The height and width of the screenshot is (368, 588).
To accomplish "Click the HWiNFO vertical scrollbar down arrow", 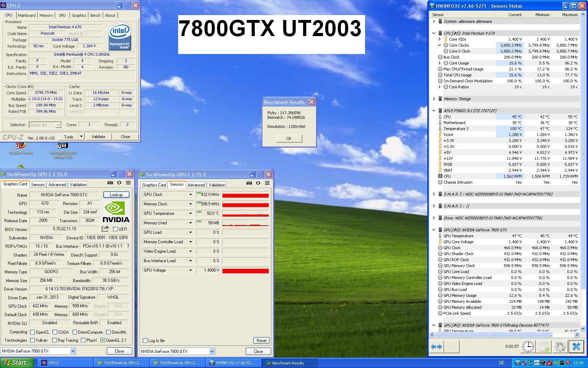I will (x=583, y=329).
